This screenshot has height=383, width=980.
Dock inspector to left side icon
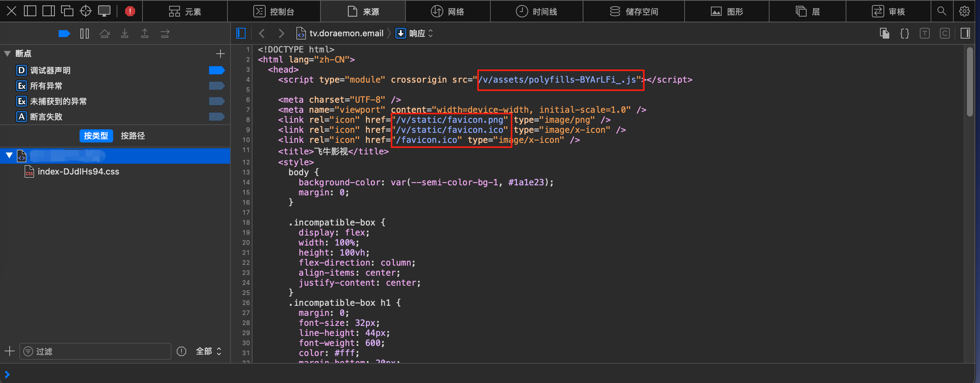[x=30, y=11]
